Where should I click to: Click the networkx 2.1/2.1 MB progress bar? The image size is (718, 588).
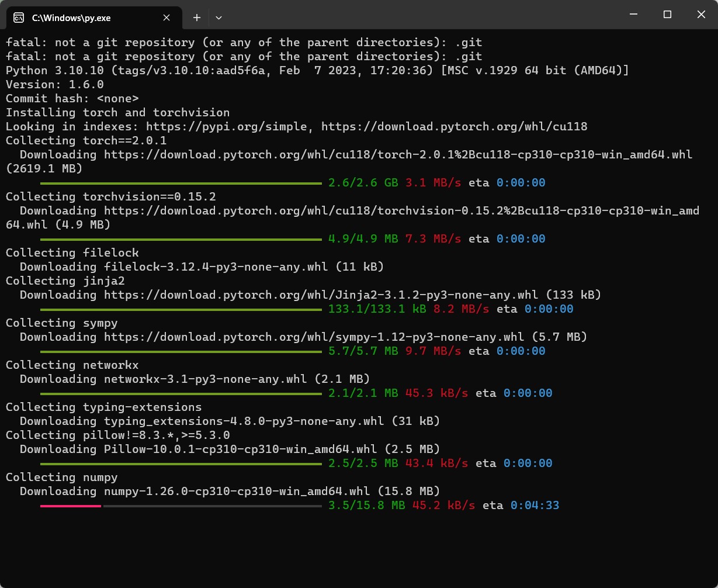(181, 393)
